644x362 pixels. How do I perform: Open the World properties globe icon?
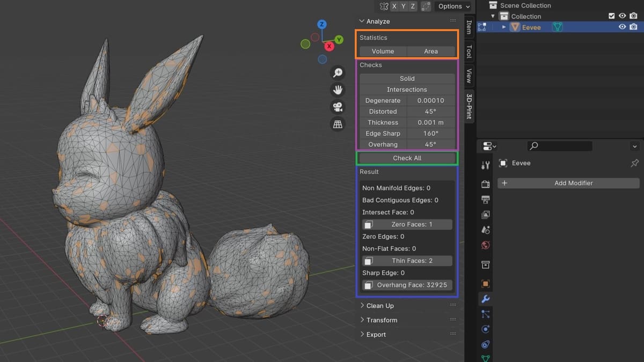[486, 245]
